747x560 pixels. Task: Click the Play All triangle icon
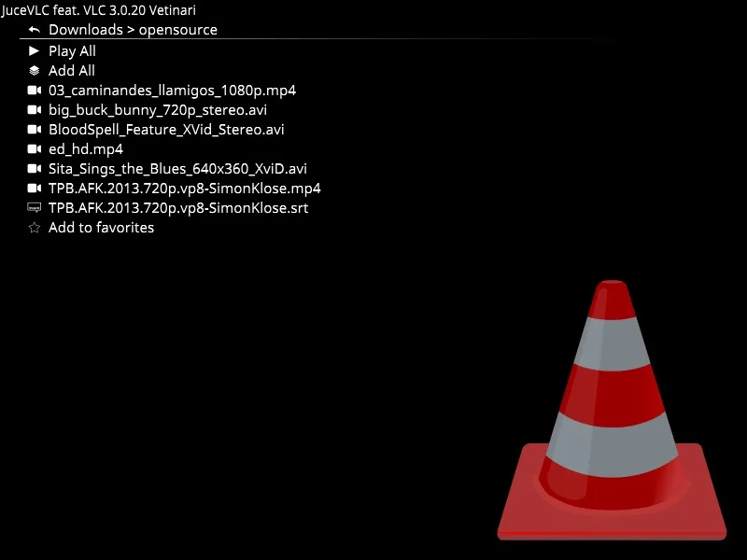[34, 50]
